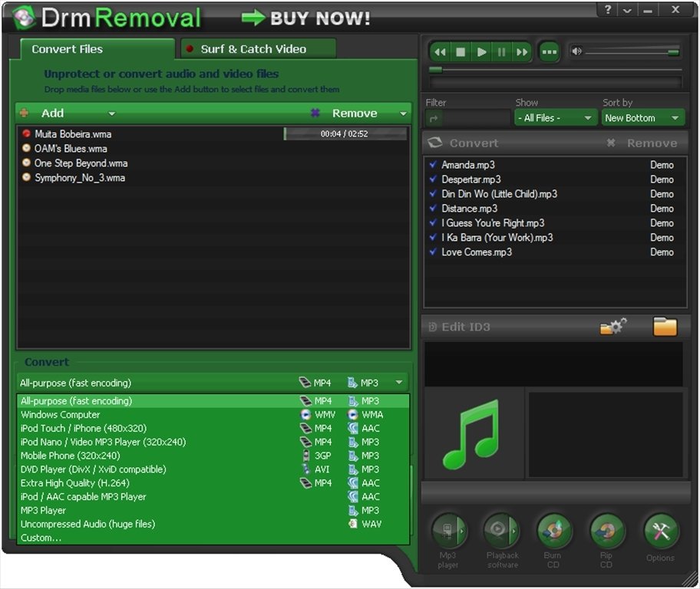This screenshot has height=589, width=700.
Task: Uncheck Despertar.mp3 in the right list
Action: tap(433, 179)
